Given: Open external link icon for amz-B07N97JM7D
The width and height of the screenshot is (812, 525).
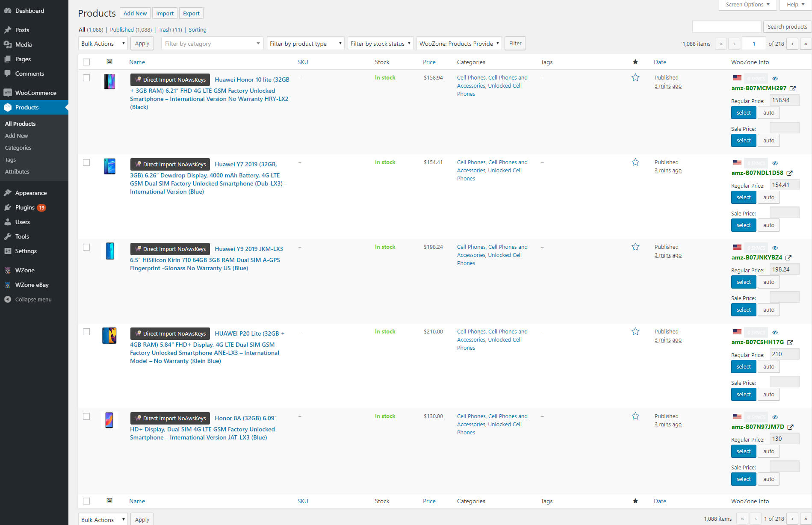Looking at the screenshot, I should [x=790, y=427].
